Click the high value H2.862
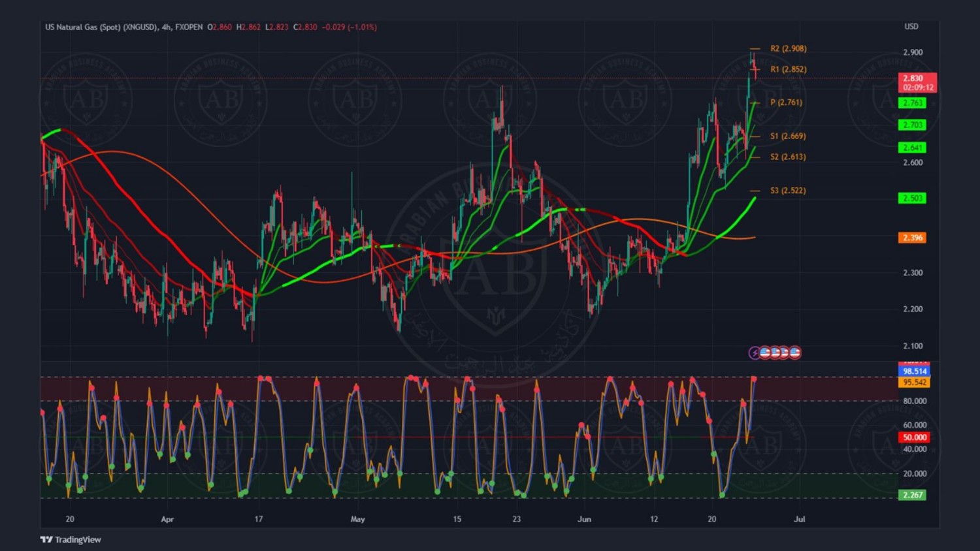This screenshot has height=551, width=980. pos(248,27)
